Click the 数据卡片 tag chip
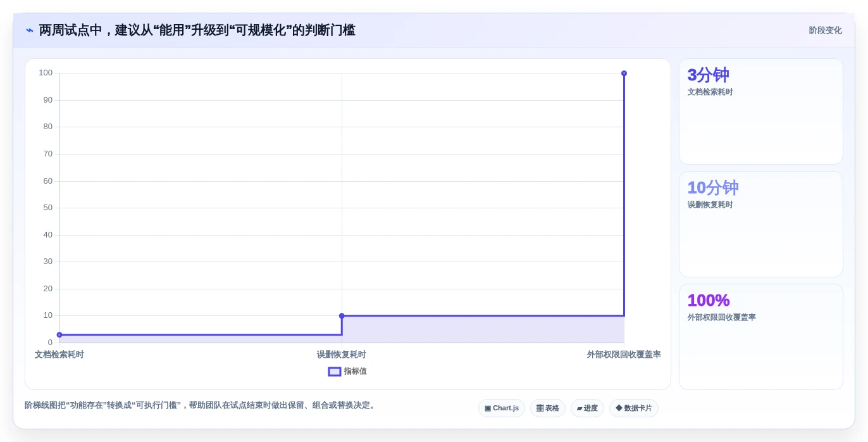The image size is (868, 442). pos(634,408)
